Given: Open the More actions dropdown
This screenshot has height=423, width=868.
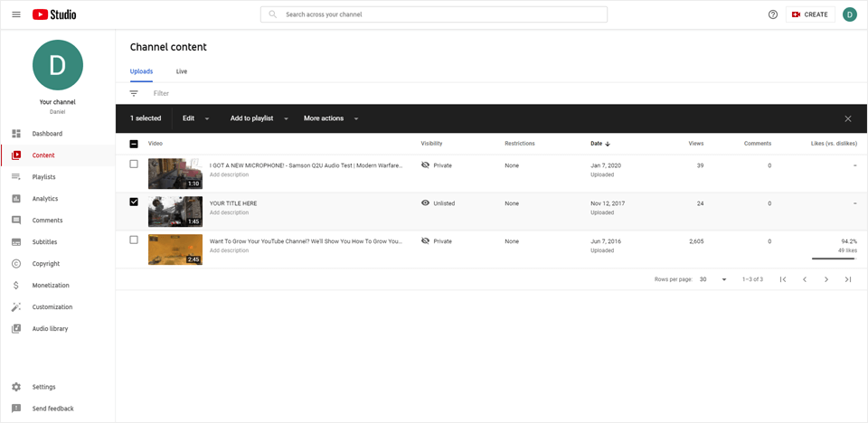Looking at the screenshot, I should click(331, 118).
